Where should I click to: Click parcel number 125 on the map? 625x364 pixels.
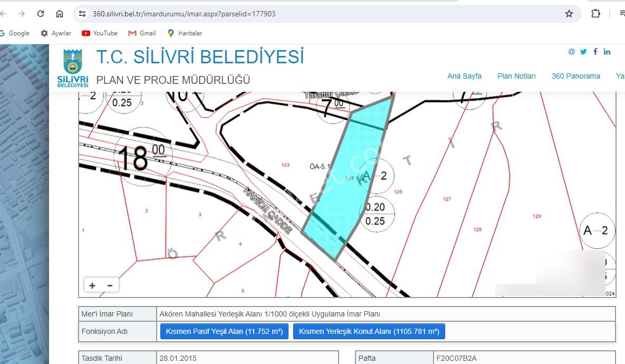click(x=398, y=192)
